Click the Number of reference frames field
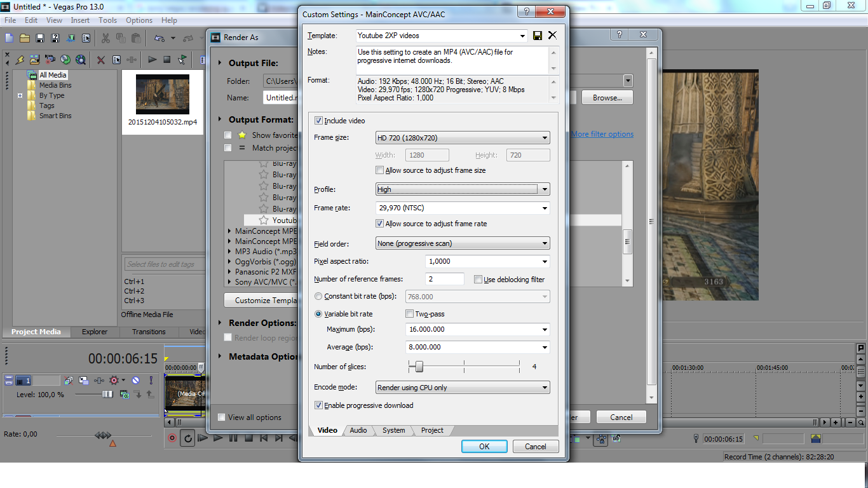Screen dimensions: 868x488 click(x=445, y=279)
